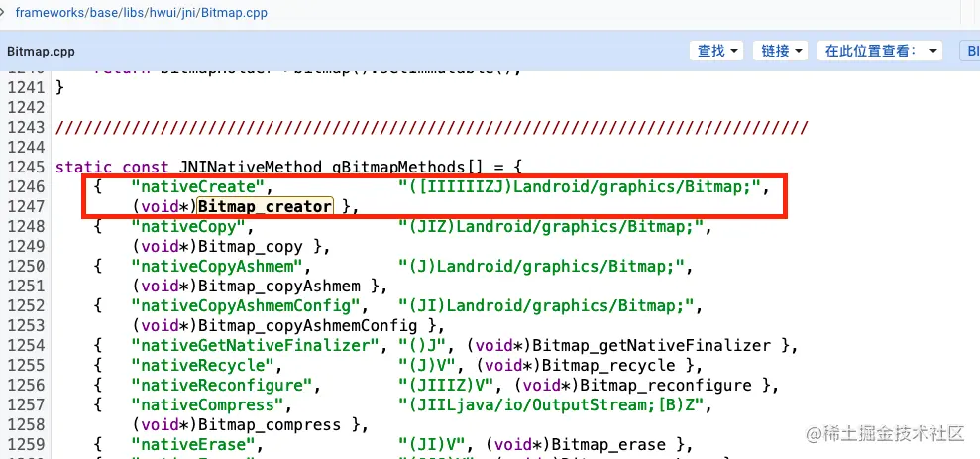Click the "nativeRecycle" string
The image size is (980, 459).
pos(203,365)
